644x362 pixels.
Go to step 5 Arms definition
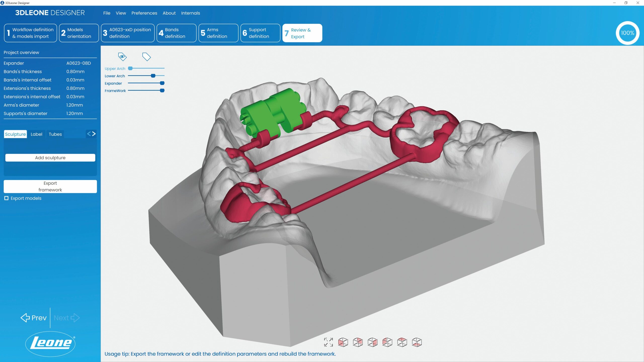[218, 33]
